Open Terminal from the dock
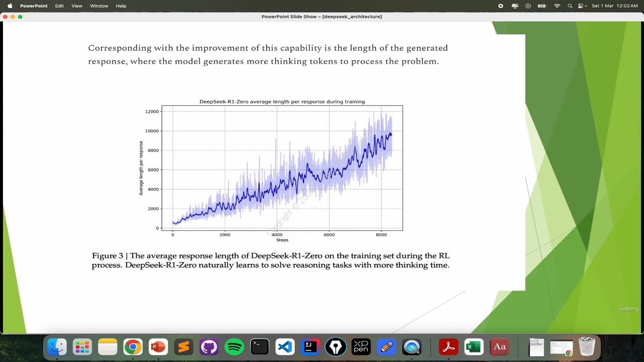The width and height of the screenshot is (644, 362). click(260, 347)
